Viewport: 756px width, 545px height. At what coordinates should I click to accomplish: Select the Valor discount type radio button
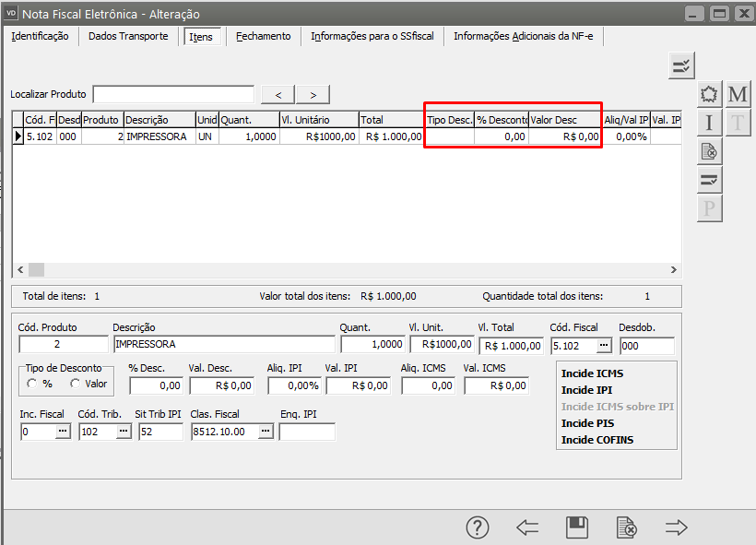coord(76,384)
